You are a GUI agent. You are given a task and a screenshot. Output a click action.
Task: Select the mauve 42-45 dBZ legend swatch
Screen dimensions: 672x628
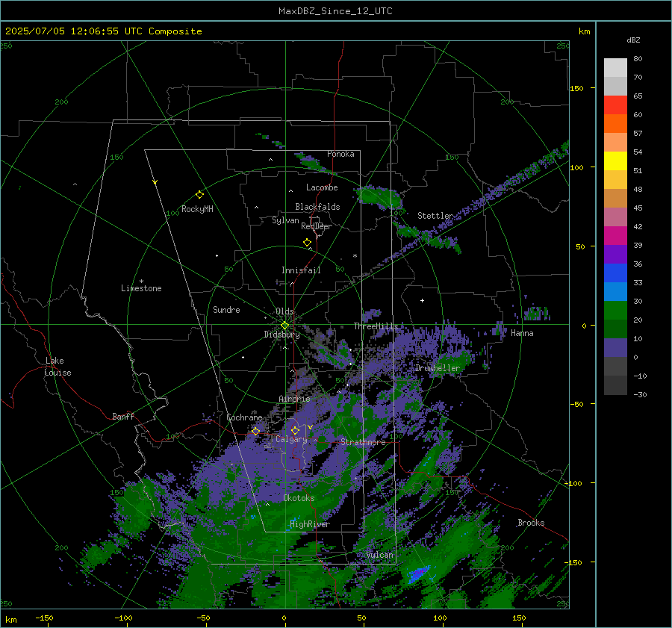click(x=615, y=217)
